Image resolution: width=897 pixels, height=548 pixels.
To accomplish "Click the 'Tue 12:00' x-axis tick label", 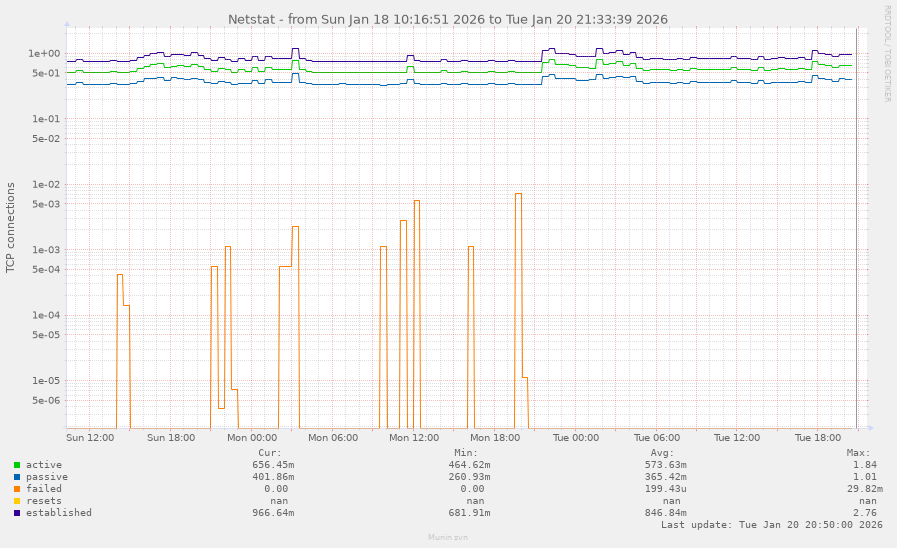I will [x=737, y=438].
